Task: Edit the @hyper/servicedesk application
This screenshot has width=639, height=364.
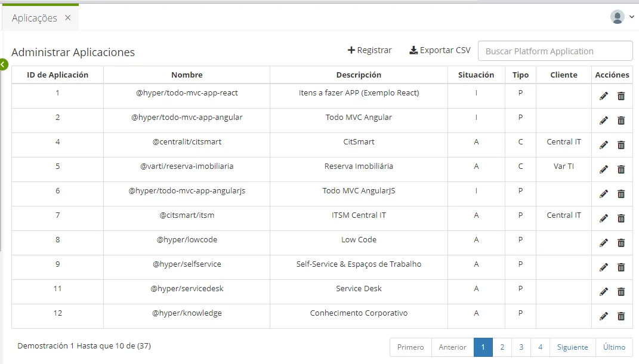Action: tap(604, 292)
